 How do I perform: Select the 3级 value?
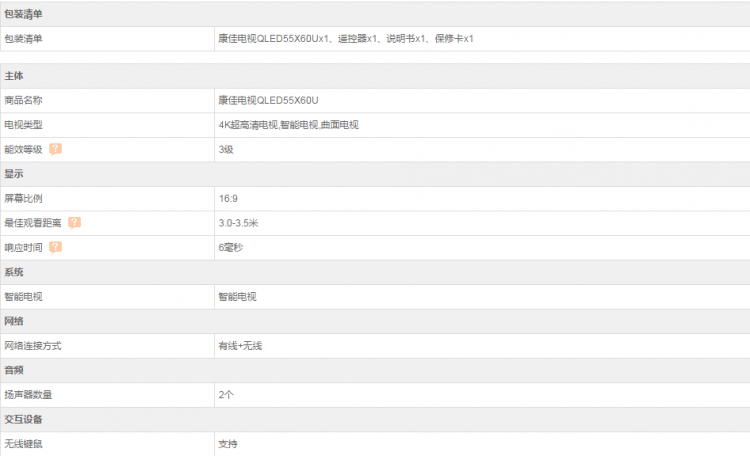pyautogui.click(x=226, y=149)
